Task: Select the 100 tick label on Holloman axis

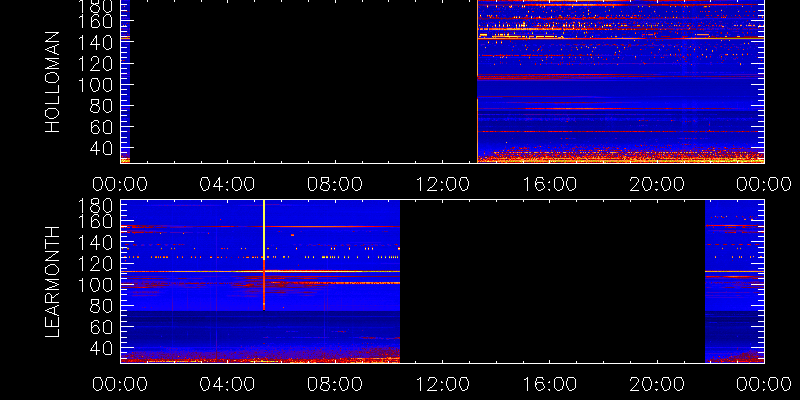Action: pyautogui.click(x=95, y=85)
